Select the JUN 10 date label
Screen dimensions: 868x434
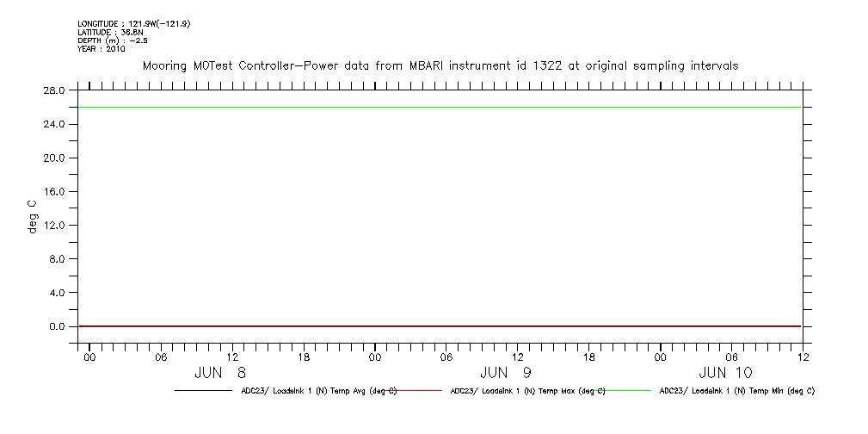[x=724, y=373]
